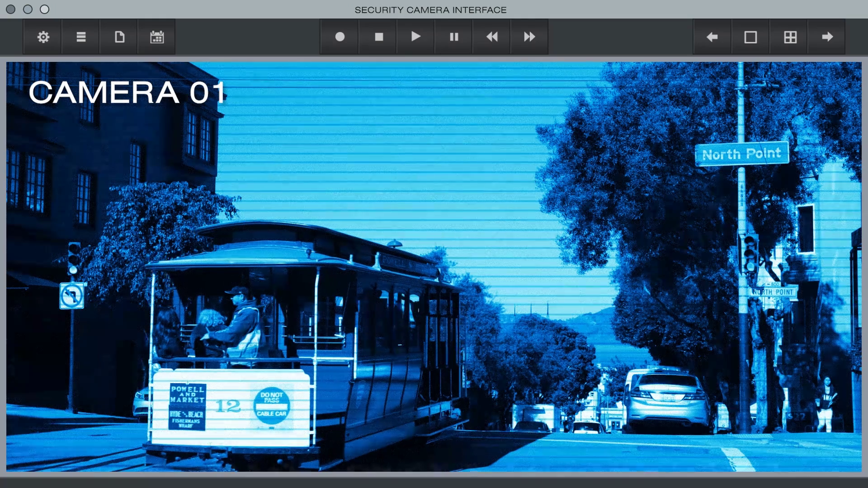
Task: Open the calendar schedule icon
Action: [x=157, y=37]
